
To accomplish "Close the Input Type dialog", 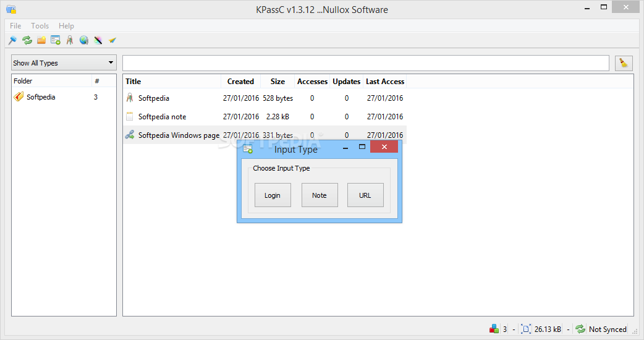I will [384, 147].
